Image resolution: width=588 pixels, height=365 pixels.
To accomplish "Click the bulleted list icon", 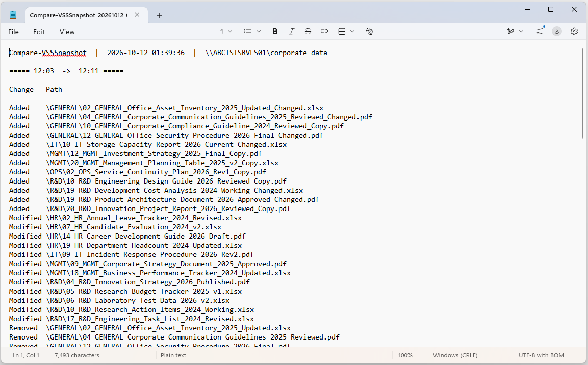I will 247,31.
